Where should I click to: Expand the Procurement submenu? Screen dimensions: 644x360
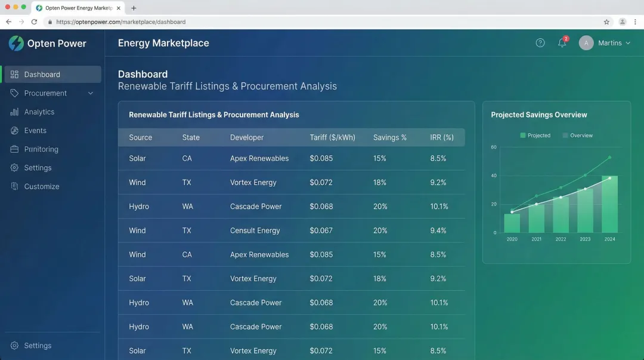pos(90,93)
